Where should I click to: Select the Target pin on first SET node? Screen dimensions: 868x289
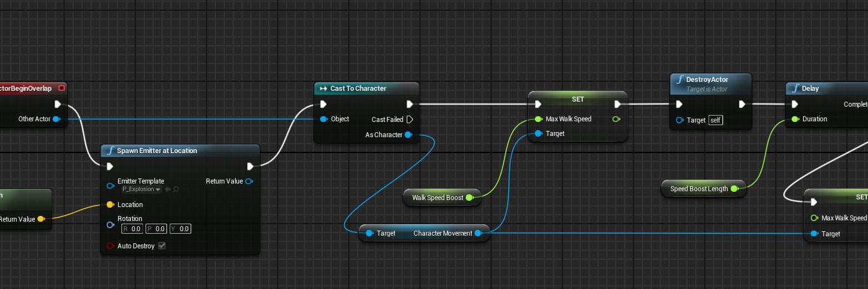click(x=539, y=133)
